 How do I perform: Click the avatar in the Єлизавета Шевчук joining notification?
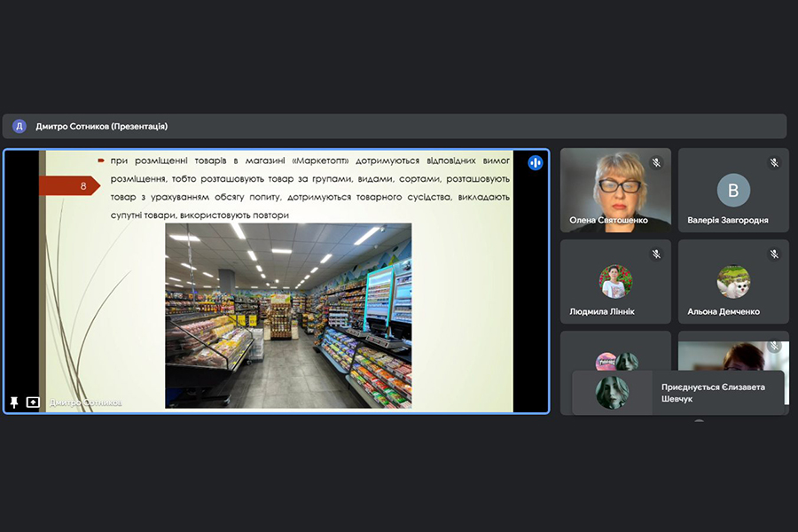[612, 393]
